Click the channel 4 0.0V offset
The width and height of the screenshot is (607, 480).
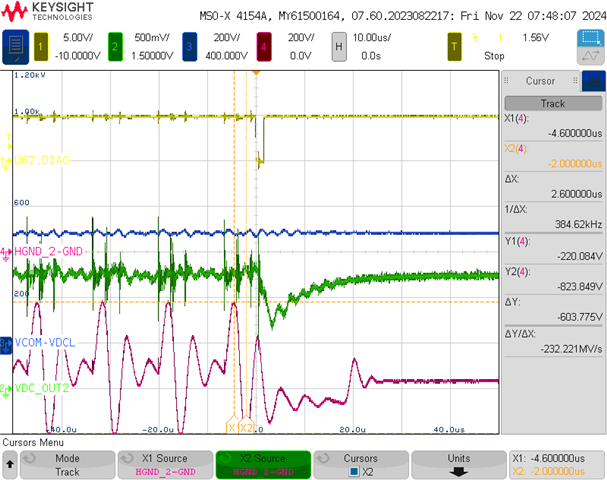pyautogui.click(x=301, y=56)
